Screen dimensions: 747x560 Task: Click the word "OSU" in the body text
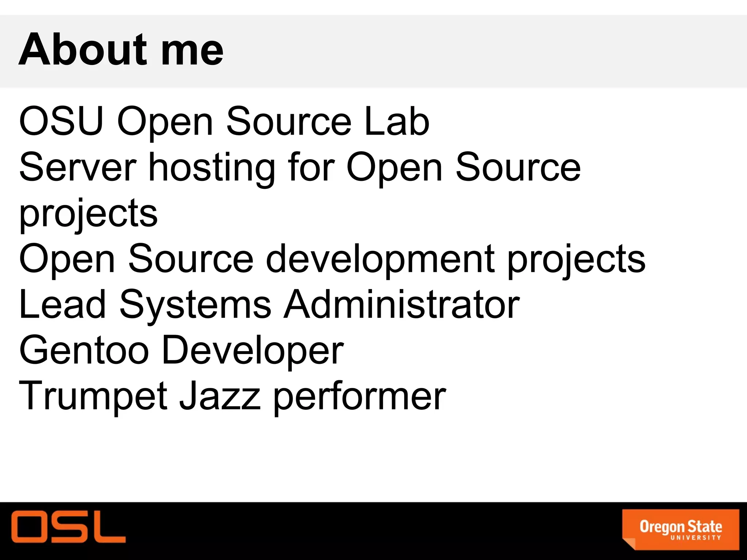[x=61, y=121]
